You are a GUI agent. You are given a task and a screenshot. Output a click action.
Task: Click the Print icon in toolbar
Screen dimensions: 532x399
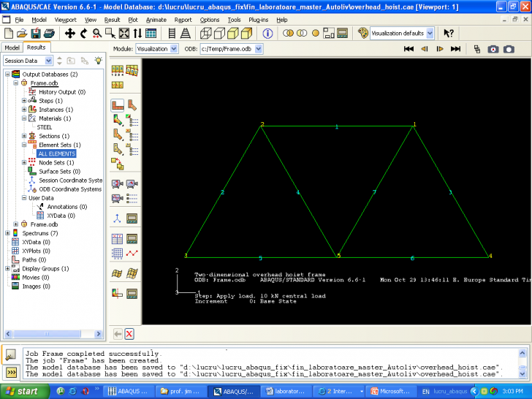click(x=47, y=33)
